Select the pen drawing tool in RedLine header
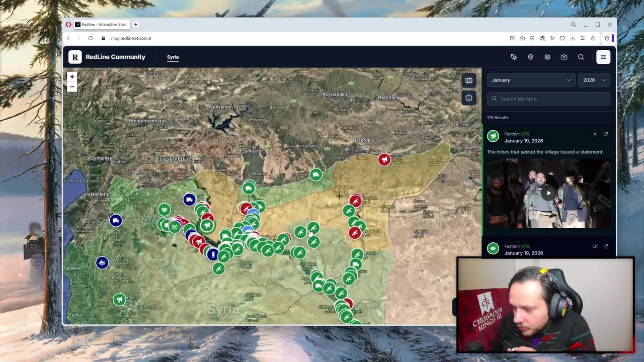 [x=514, y=57]
